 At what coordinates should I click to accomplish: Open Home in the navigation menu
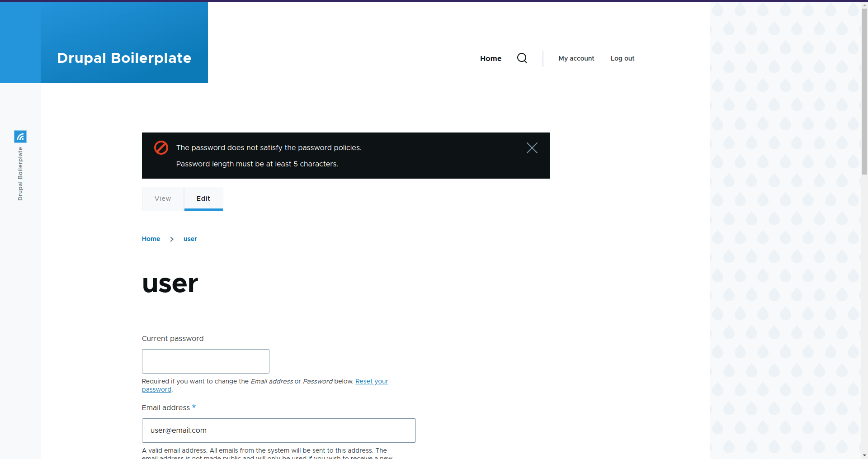click(491, 58)
